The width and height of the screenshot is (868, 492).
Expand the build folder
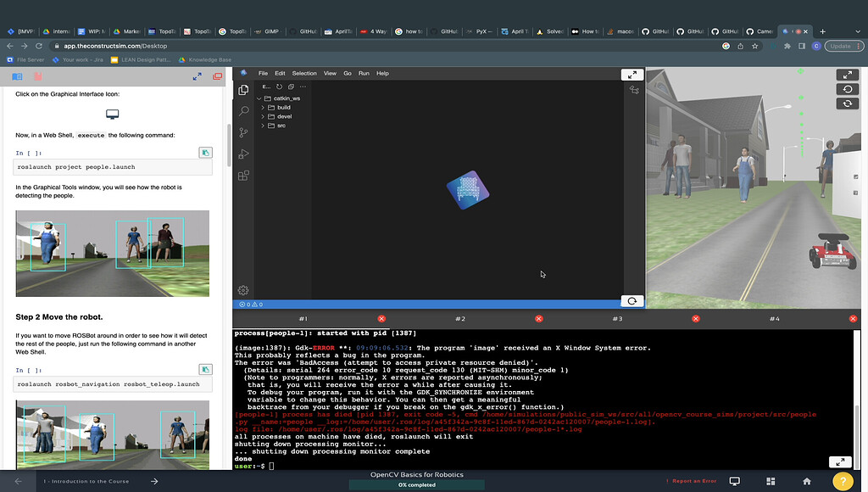tap(283, 108)
